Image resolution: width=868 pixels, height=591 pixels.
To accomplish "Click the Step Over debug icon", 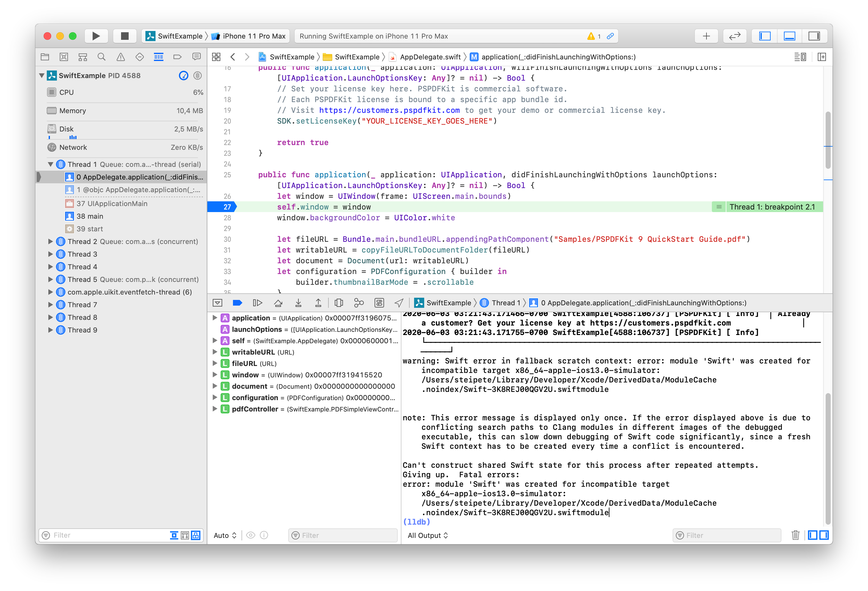I will point(278,303).
